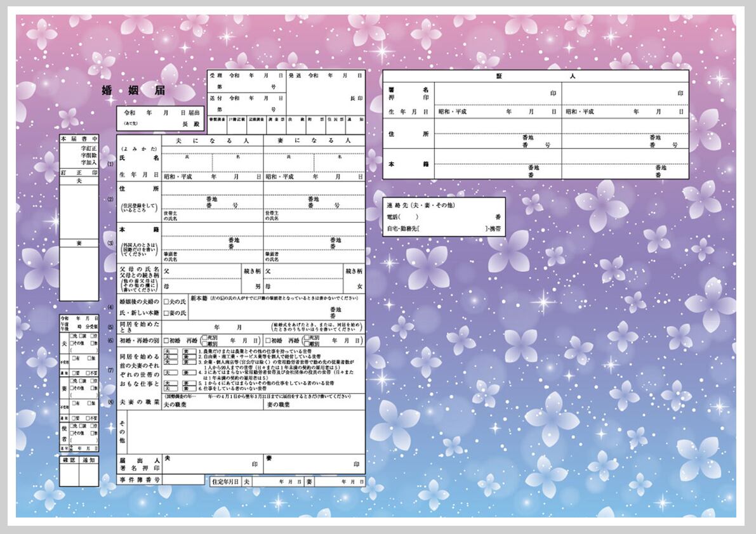Click the 初婚・再婚の別 row label

point(140,341)
